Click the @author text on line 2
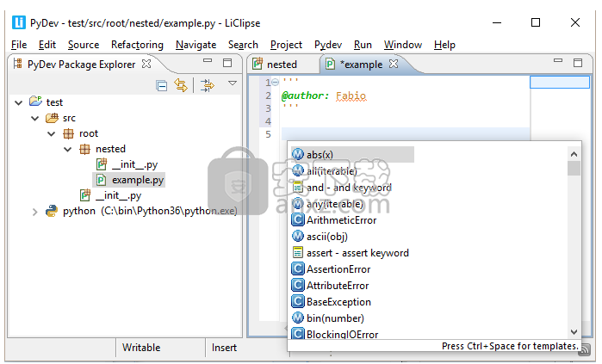This screenshot has width=602, height=364. tap(305, 96)
